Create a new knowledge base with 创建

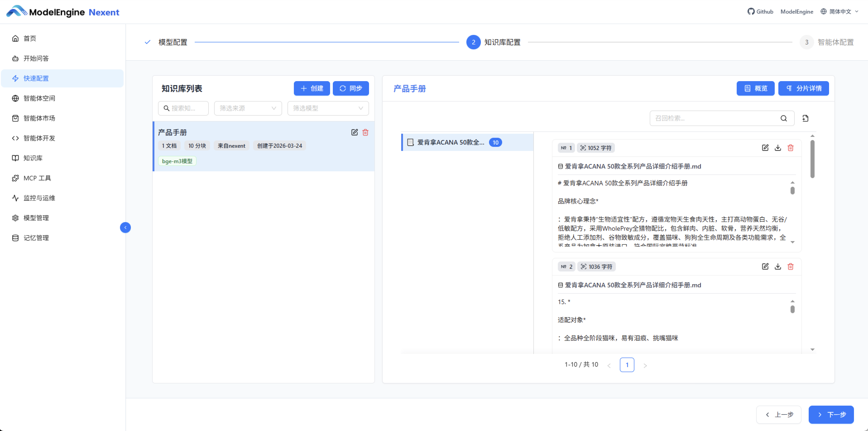pos(311,88)
